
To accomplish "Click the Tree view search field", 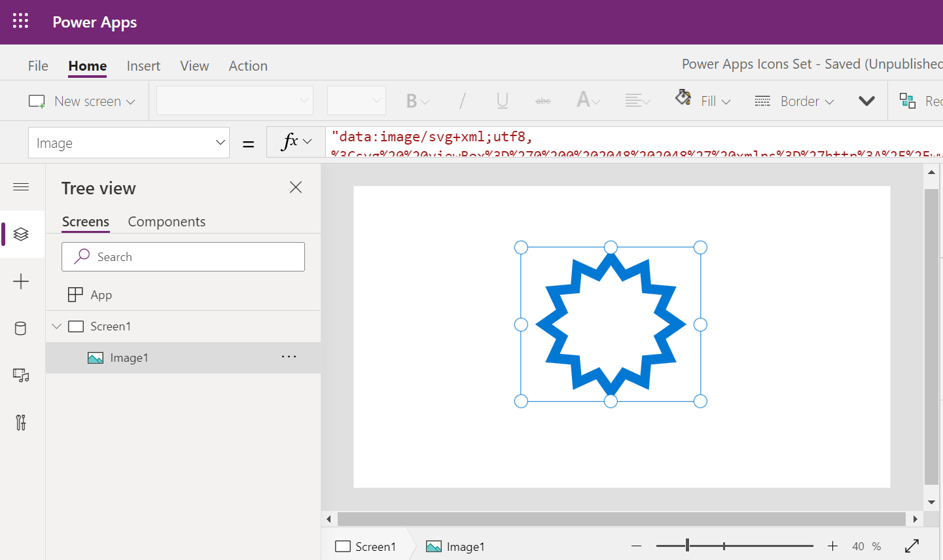I will [183, 257].
